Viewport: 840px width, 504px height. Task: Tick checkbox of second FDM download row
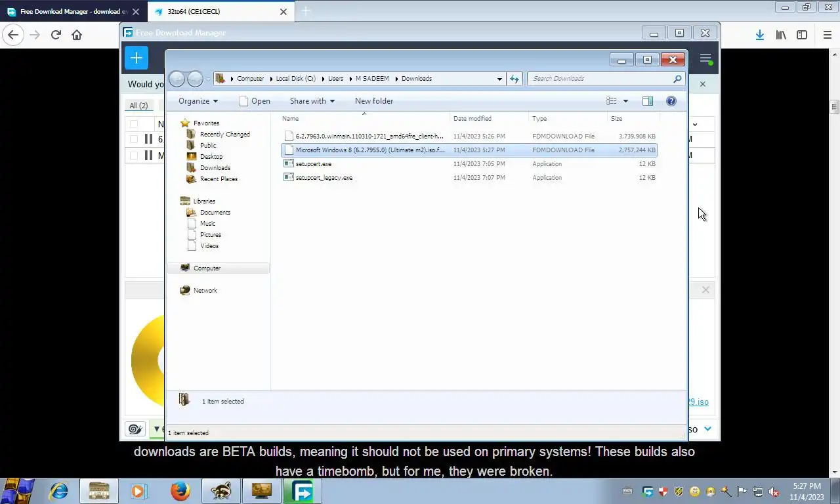pos(134,156)
